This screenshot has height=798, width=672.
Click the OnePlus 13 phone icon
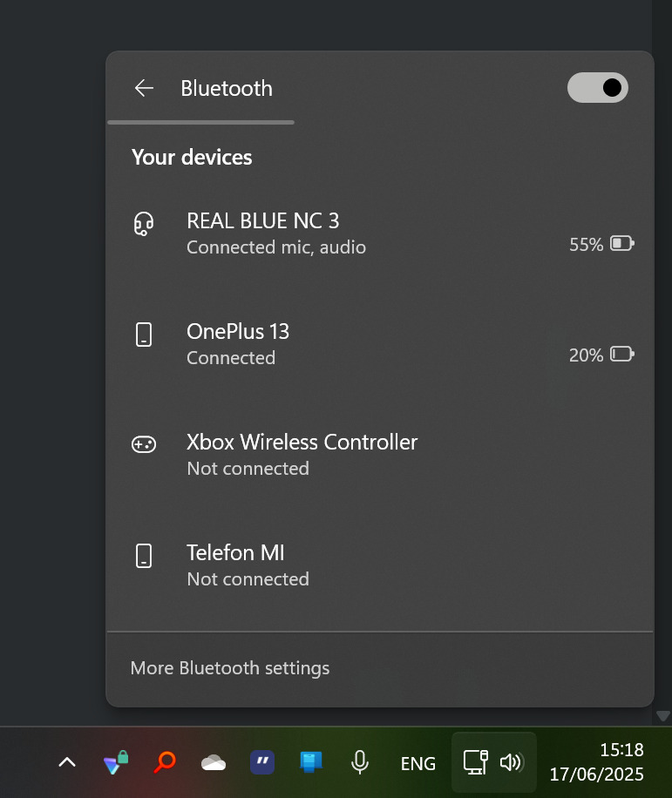pyautogui.click(x=144, y=335)
